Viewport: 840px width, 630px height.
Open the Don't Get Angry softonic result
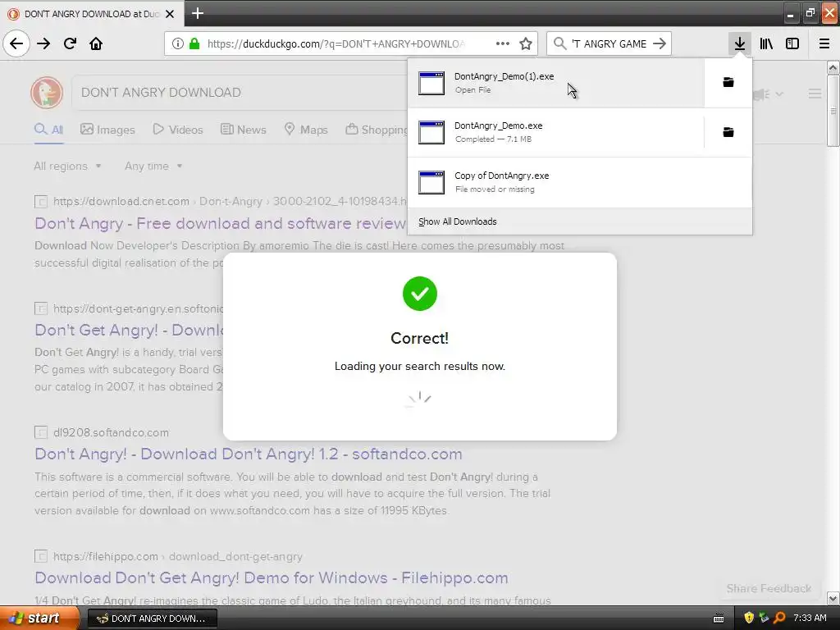coord(129,330)
